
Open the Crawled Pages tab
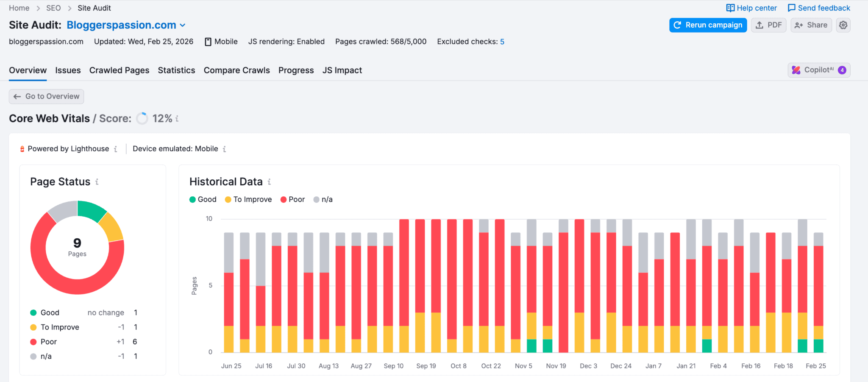pyautogui.click(x=119, y=70)
